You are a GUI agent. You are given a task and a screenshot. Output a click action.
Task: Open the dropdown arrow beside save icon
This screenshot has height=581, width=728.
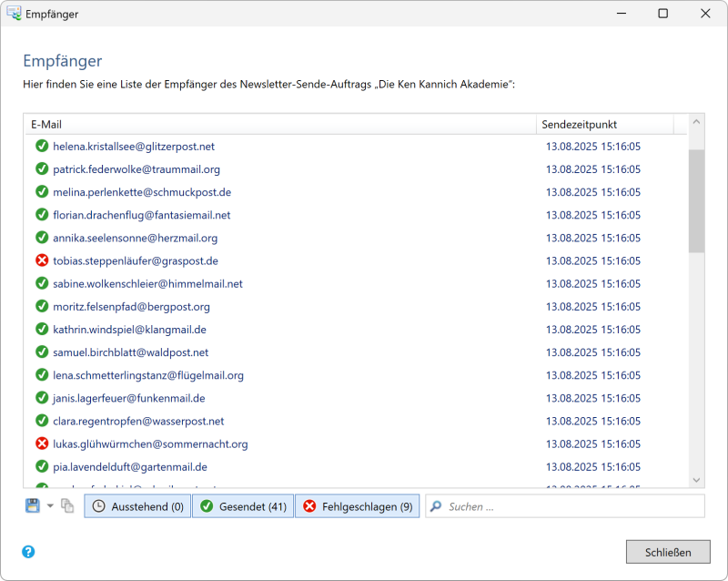[x=50, y=506]
